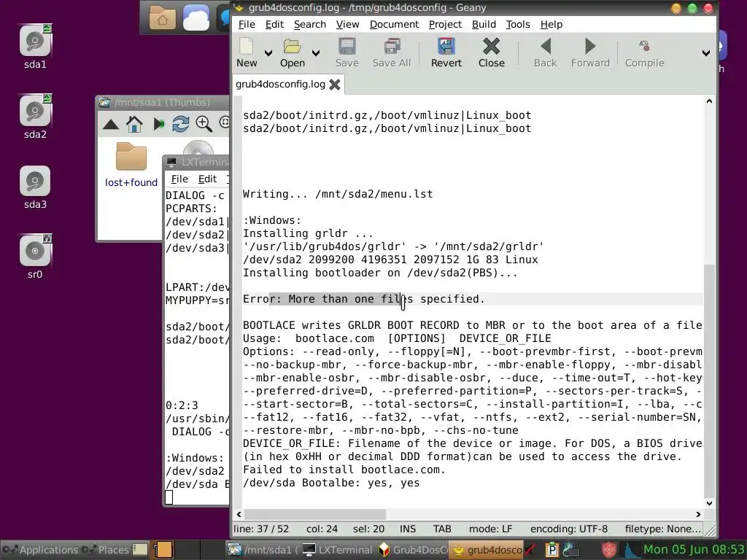Click the Save toolbar icon
Screen dimensions: 747x560
click(347, 47)
